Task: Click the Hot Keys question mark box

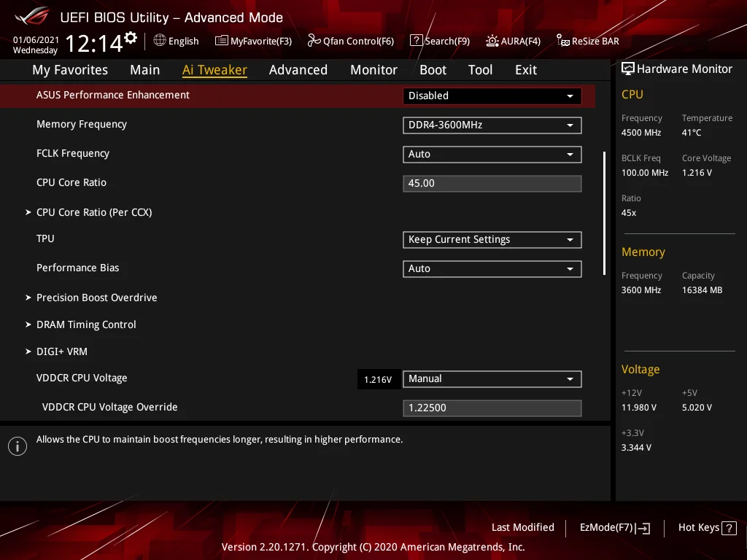Action: pos(729,528)
